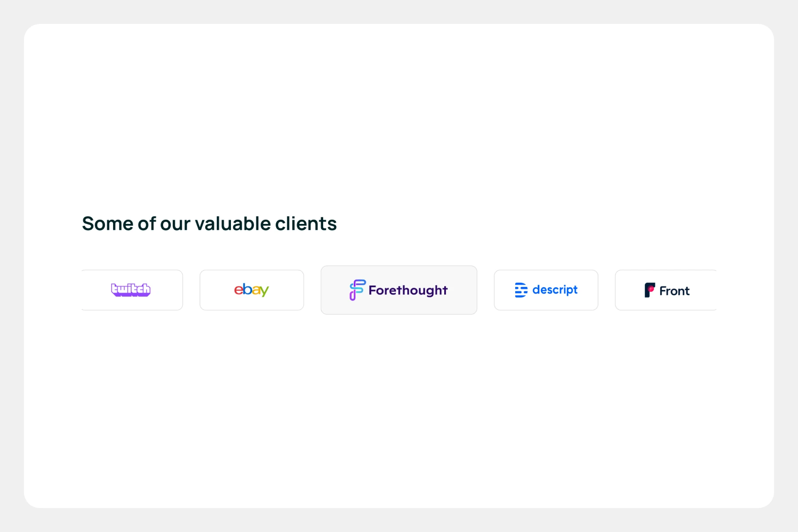Click the green 'y' in eBay logo
Image resolution: width=798 pixels, height=532 pixels.
pos(265,291)
